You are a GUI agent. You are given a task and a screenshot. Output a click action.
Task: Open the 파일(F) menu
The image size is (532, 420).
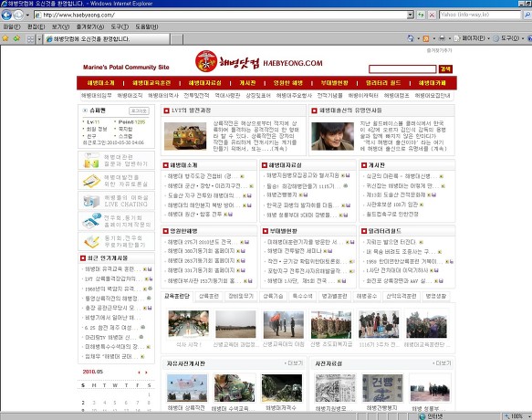(x=12, y=26)
